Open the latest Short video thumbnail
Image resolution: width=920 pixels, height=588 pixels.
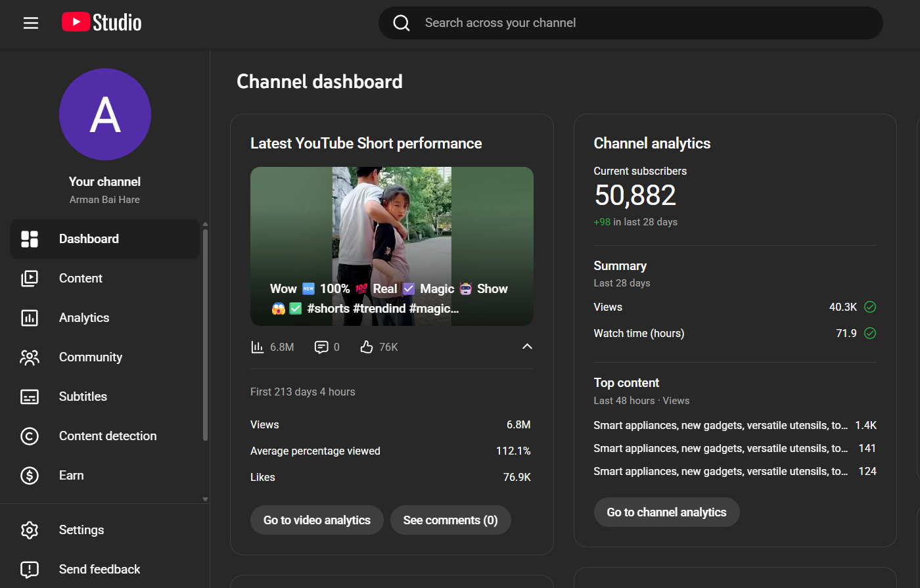point(392,246)
